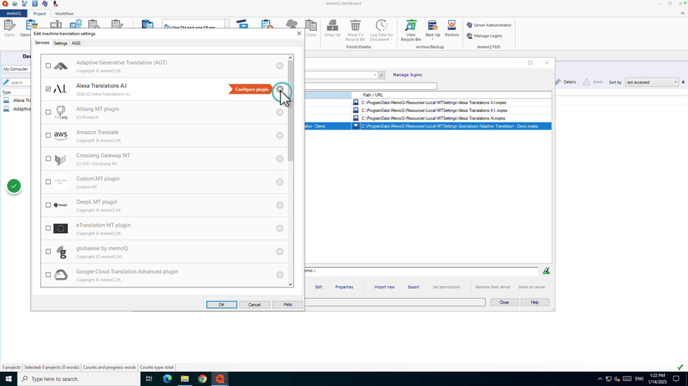Expand the Sort by last accessed dropdown
Screen dimensions: 688x386
point(652,82)
